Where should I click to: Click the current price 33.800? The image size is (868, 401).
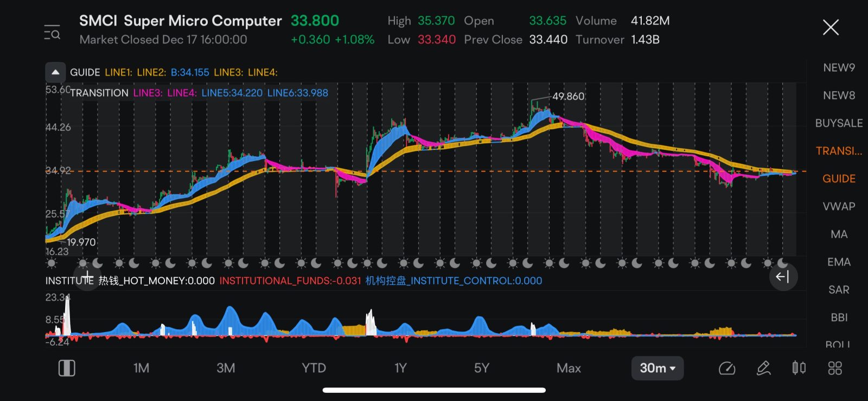click(x=315, y=21)
